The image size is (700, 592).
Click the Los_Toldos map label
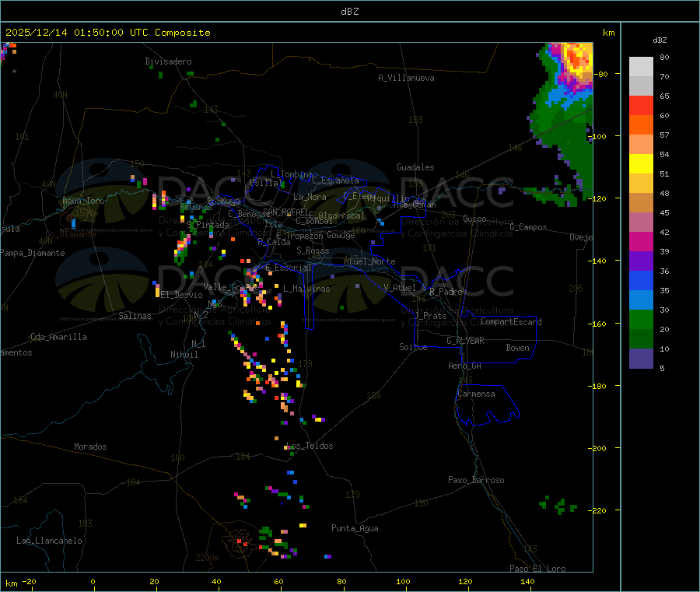coord(310,446)
